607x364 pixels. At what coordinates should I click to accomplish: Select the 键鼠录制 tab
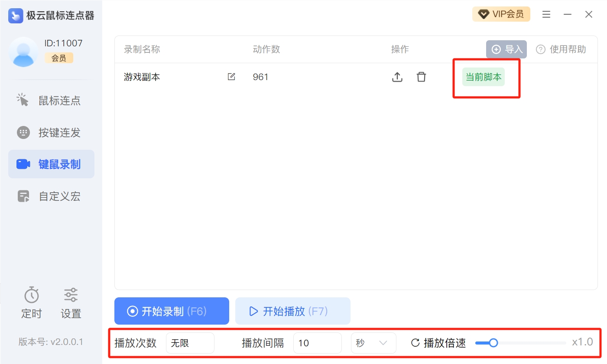[x=51, y=164]
